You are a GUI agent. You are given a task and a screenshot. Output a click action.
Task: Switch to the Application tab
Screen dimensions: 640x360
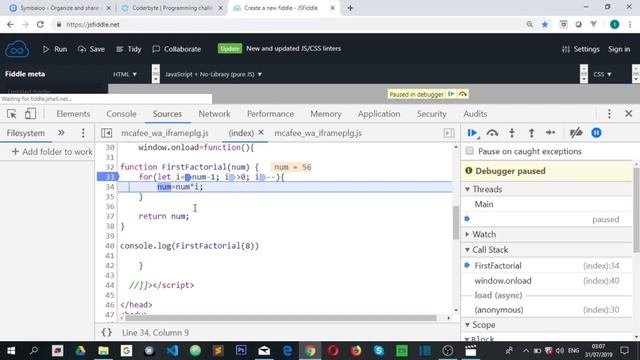point(379,114)
